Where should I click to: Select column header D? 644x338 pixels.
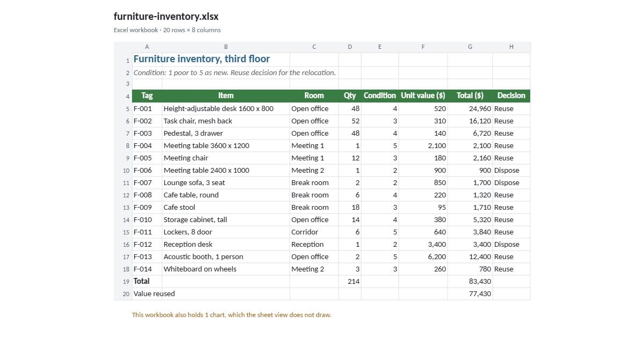(350, 47)
